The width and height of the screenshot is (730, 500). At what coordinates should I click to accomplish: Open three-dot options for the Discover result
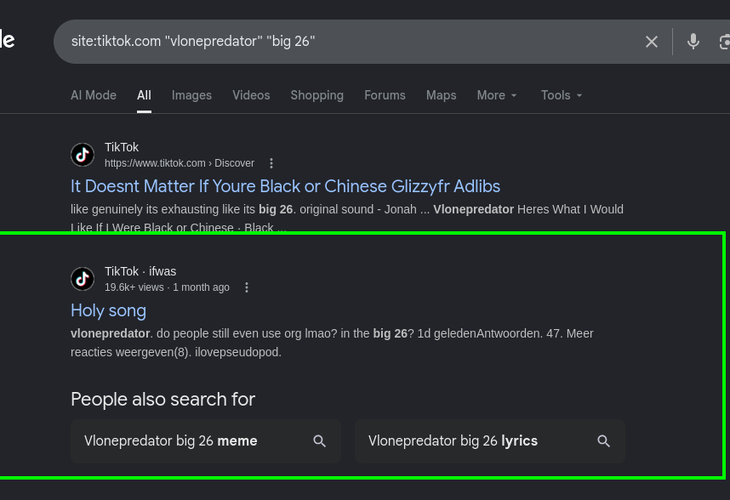(271, 163)
